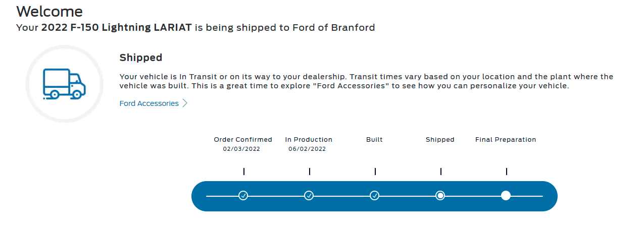Click the 06/02/2022 production date

coord(307,149)
